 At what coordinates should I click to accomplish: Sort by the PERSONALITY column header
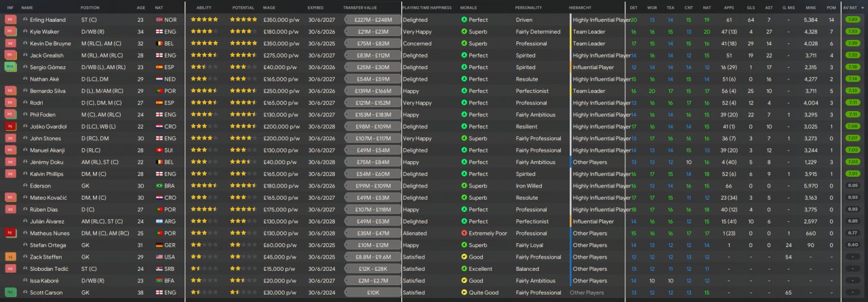coord(528,7)
